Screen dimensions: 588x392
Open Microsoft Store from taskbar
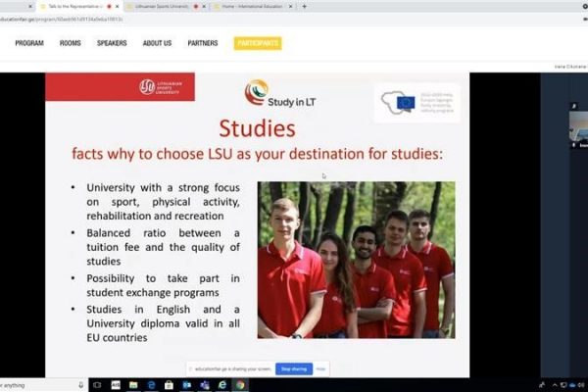coord(170,385)
